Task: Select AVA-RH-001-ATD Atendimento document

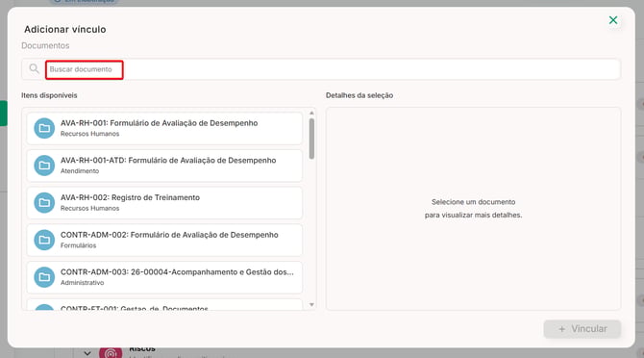Action: 164,166
